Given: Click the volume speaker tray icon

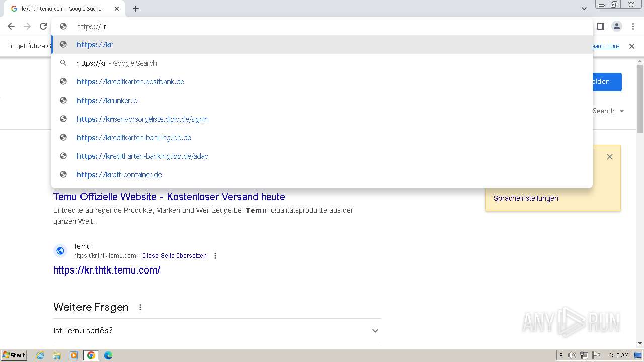Looking at the screenshot, I should point(572,355).
